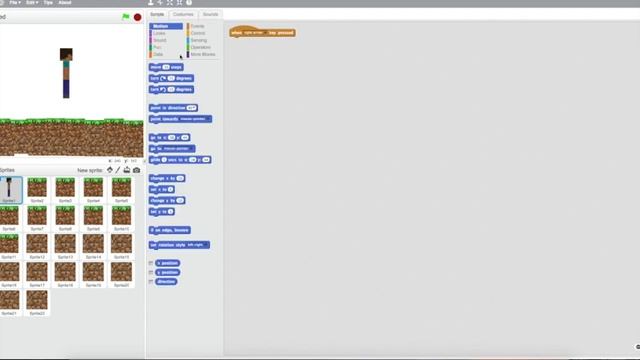
Task: Select the Delete scissors tool in top toolbar
Action: click(160, 2)
